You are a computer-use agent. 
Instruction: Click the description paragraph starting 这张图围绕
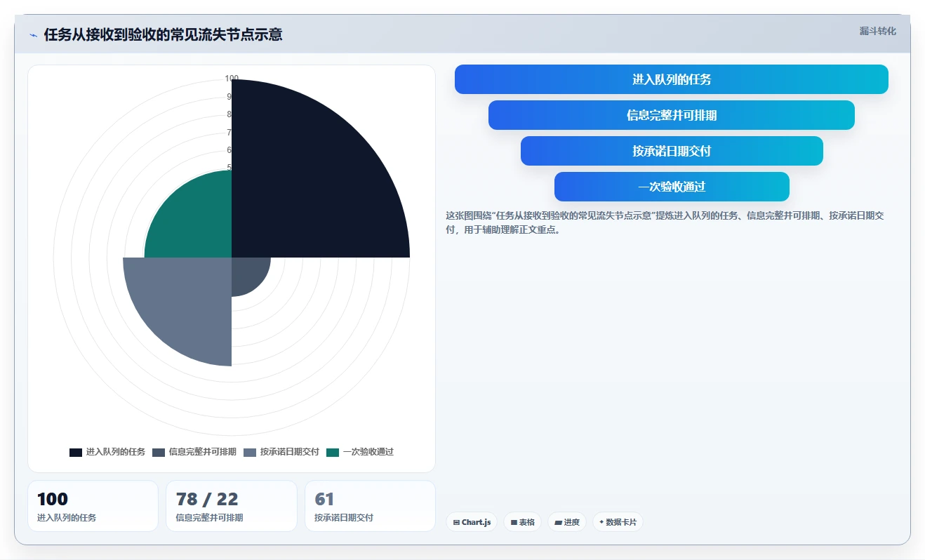[665, 222]
